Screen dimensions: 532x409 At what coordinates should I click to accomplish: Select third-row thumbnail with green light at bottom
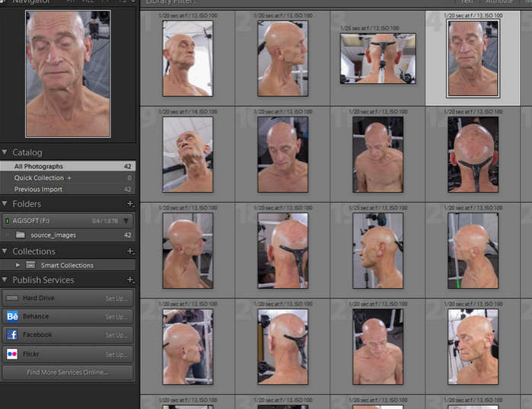pos(473,251)
